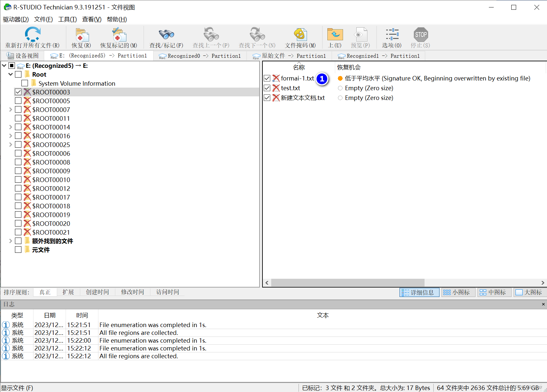This screenshot has height=392, width=547.
Task: Select the $ROOT00012 folder in tree
Action: (x=51, y=188)
